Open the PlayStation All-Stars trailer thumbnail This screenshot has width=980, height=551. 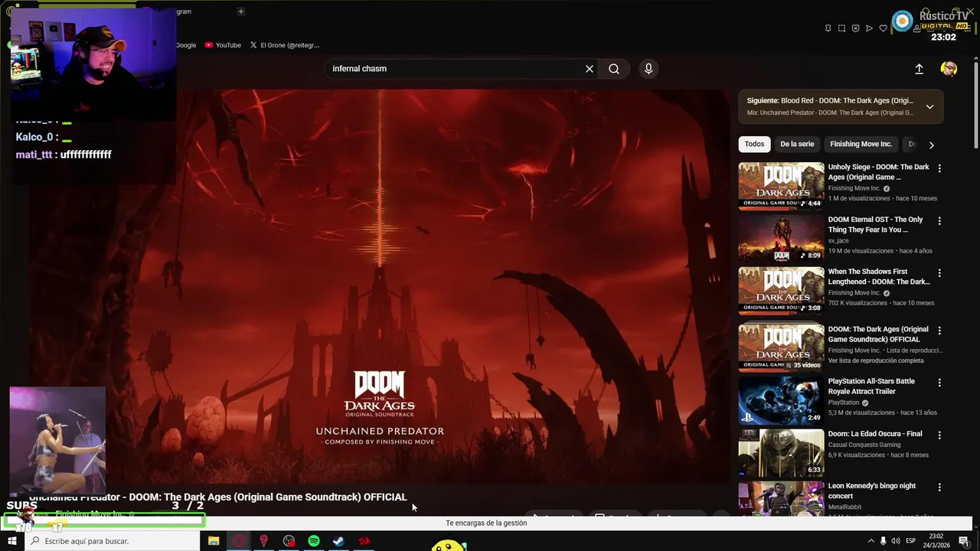pos(781,399)
